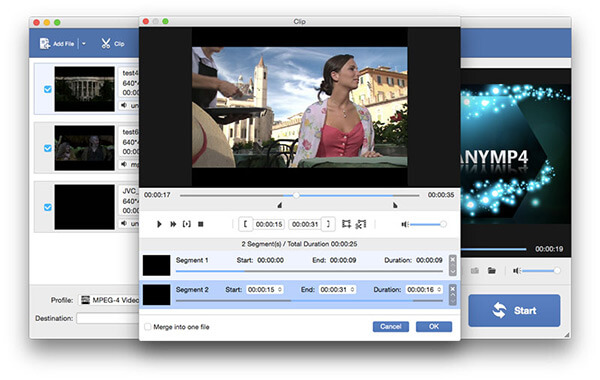Click the video preview frame in Clip window
This screenshot has width=600, height=380.
point(300,107)
